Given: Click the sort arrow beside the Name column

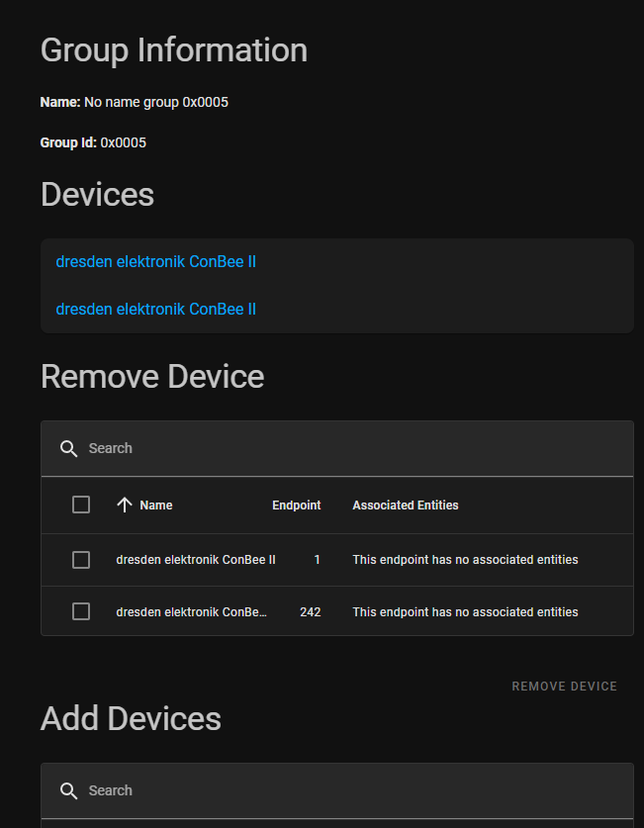Looking at the screenshot, I should (124, 505).
